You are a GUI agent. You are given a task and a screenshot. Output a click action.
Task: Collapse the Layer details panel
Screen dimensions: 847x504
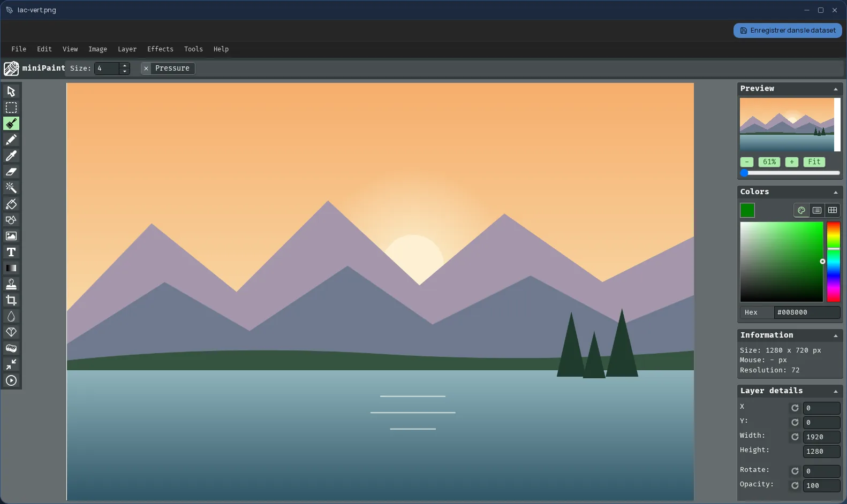[836, 391]
